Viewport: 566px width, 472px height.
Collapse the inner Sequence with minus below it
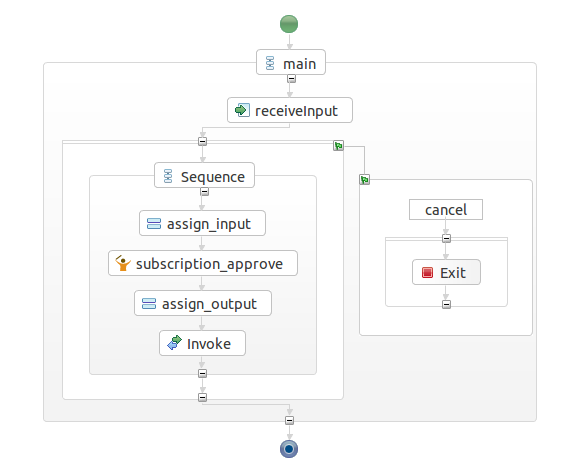204,192
